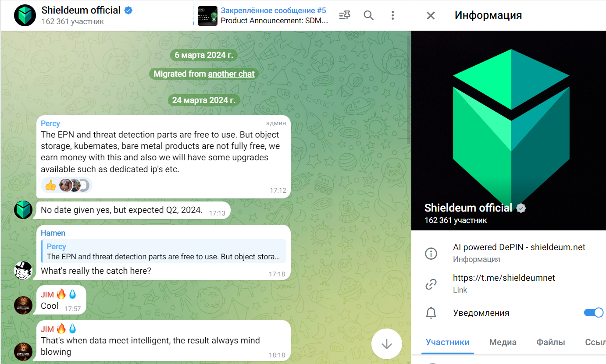This screenshot has height=364, width=606.
Task: Click the pinned message thumbnail image
Action: pyautogui.click(x=207, y=16)
